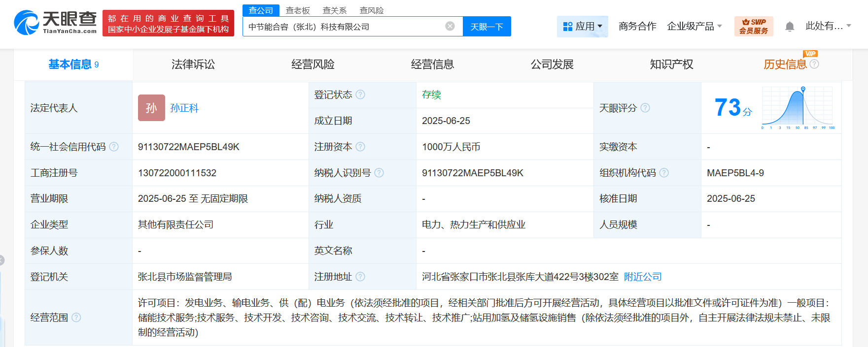Click the Tianyan score distribution chart
Viewport: 868px width, 347px height.
tap(798, 108)
